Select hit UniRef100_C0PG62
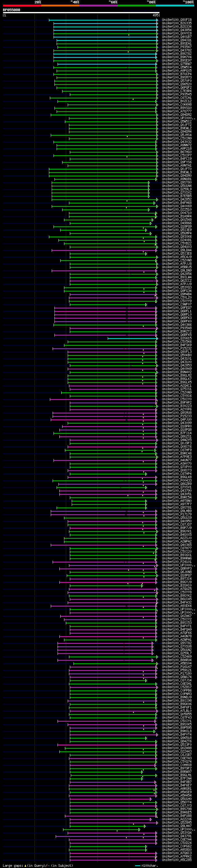The width and height of the screenshot is (197, 868). tap(176, 846)
